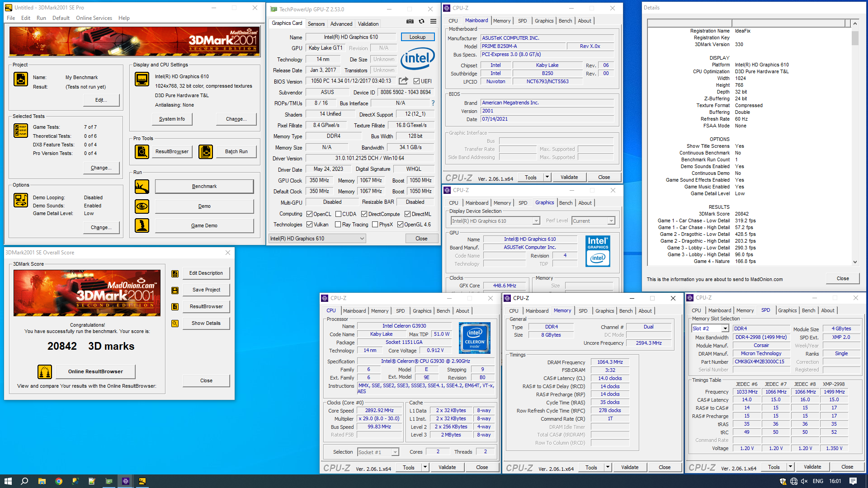
Task: Click the Game Demo joystick icon
Action: pyautogui.click(x=142, y=225)
